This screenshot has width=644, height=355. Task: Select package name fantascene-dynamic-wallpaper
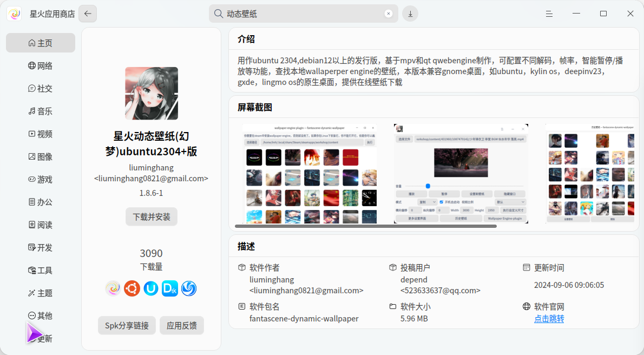304,318
